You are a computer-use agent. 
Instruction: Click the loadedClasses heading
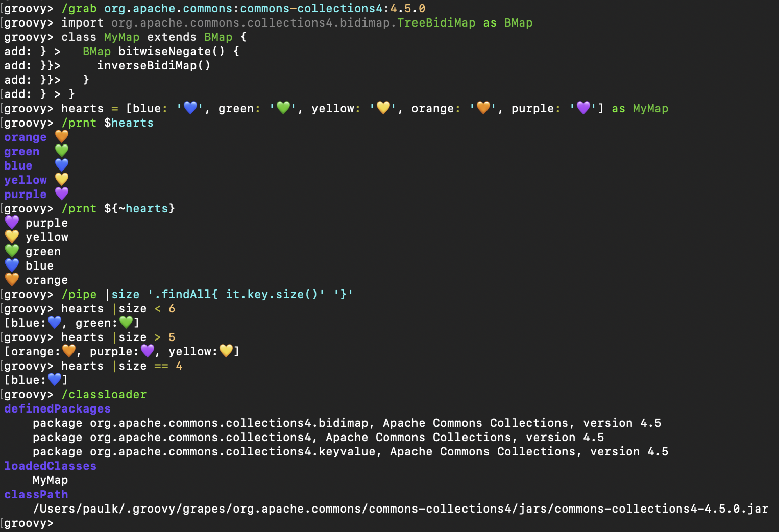tap(50, 466)
